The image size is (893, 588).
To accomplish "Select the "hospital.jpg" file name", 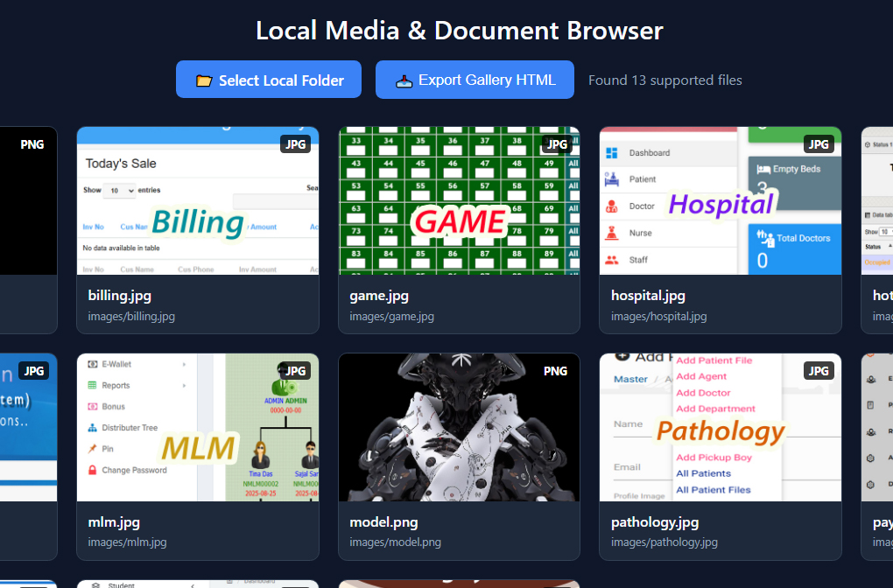I will point(648,296).
